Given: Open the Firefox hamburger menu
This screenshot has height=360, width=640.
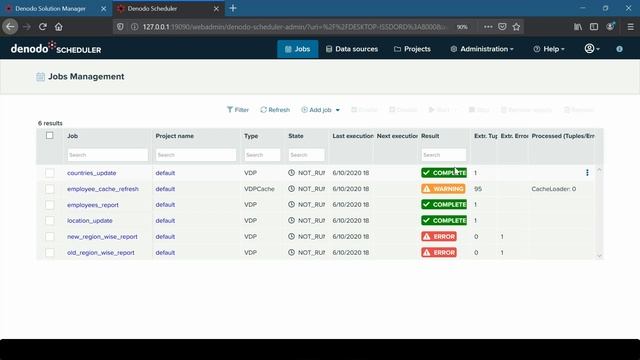Looking at the screenshot, I should pyautogui.click(x=630, y=27).
